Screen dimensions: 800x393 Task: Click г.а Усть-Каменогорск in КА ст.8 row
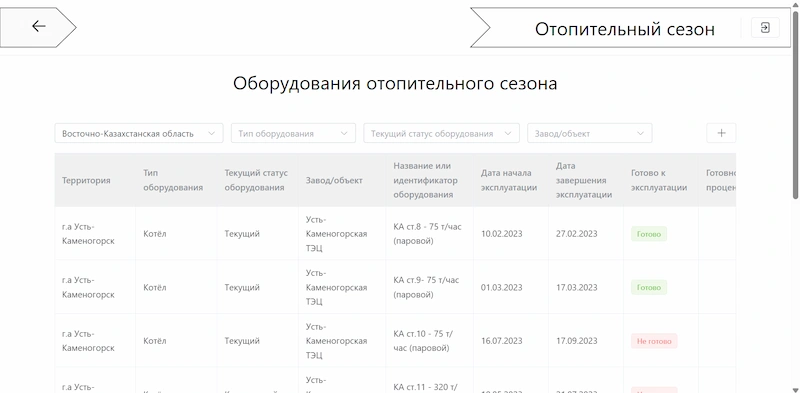[88, 234]
